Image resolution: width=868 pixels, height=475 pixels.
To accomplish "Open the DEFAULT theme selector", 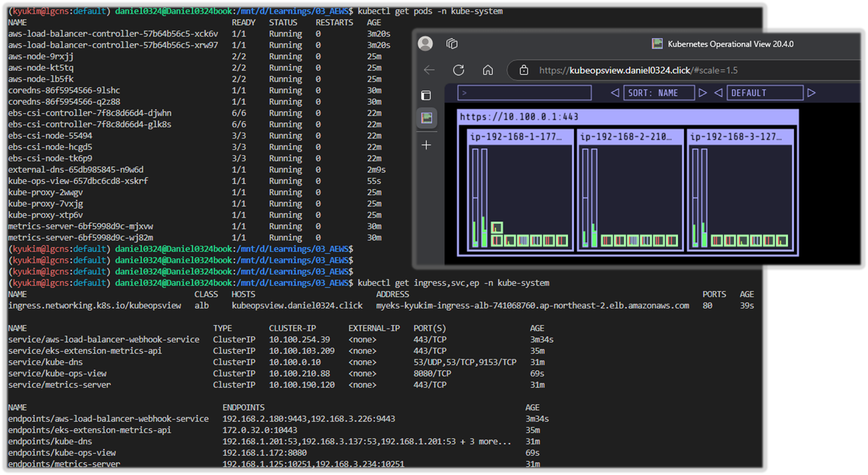I will [765, 93].
